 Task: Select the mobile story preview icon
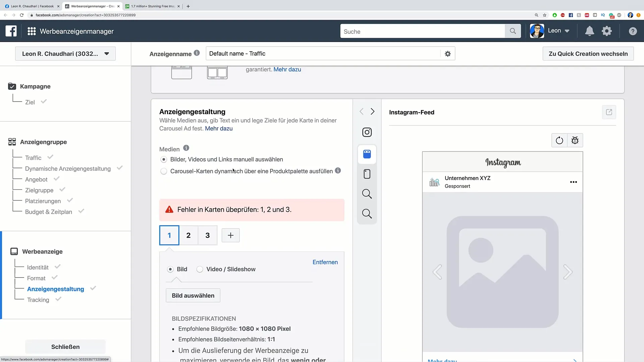tap(367, 174)
